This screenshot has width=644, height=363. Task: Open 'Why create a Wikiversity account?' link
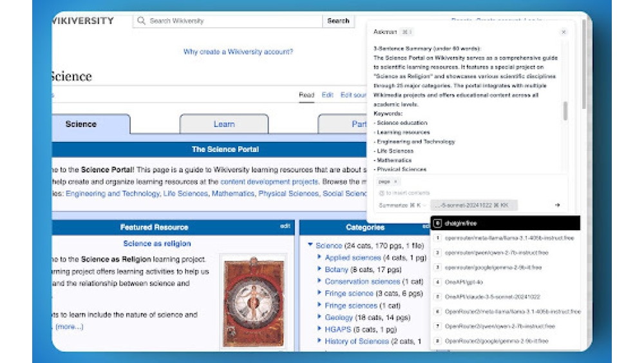point(238,52)
